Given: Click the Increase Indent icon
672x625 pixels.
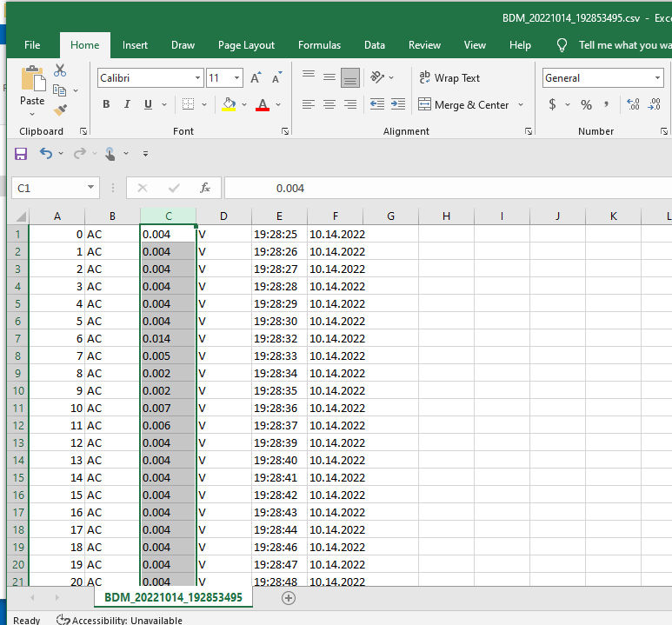Looking at the screenshot, I should pos(398,104).
